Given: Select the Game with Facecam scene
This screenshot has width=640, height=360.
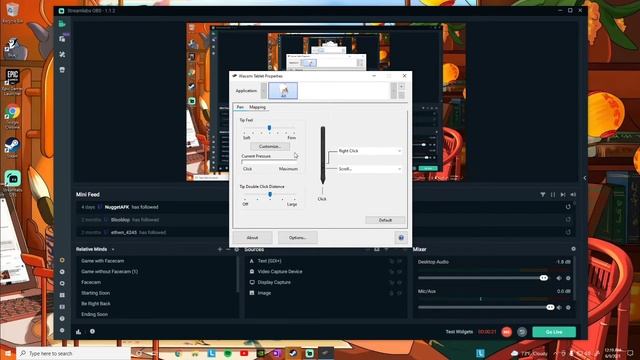Looking at the screenshot, I should pyautogui.click(x=102, y=261).
